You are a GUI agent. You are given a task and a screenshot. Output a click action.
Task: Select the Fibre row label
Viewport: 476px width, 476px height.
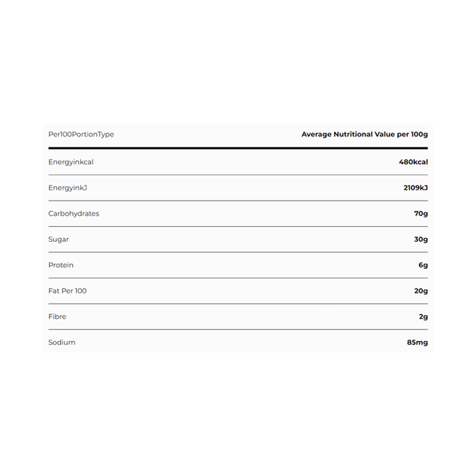pos(57,317)
